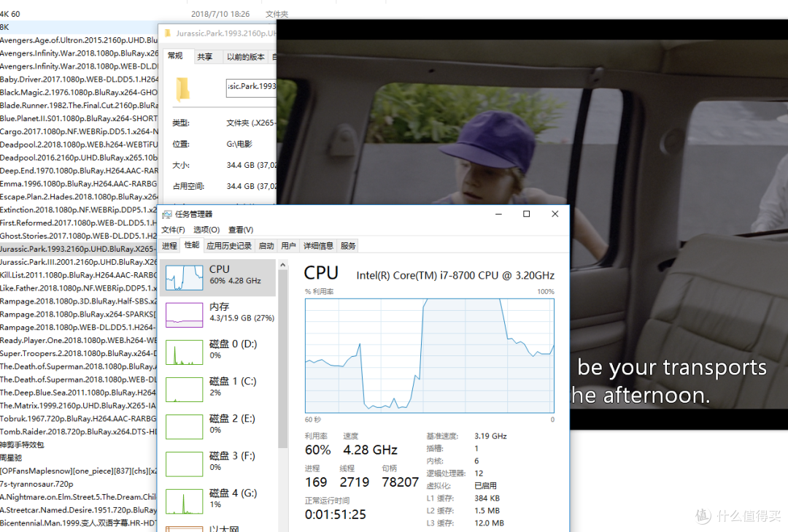
Task: Select Cargo.2017.1080p.NF.WEBRip entry
Action: 79,132
